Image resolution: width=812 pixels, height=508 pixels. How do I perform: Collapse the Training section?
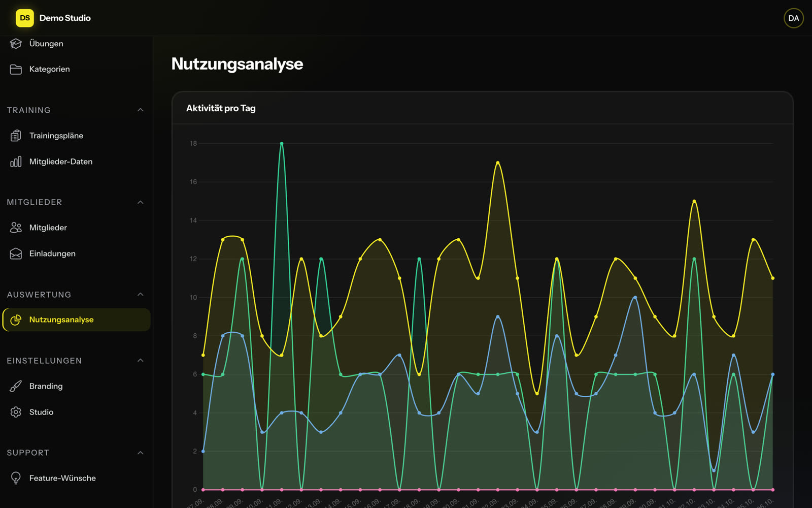click(x=141, y=110)
